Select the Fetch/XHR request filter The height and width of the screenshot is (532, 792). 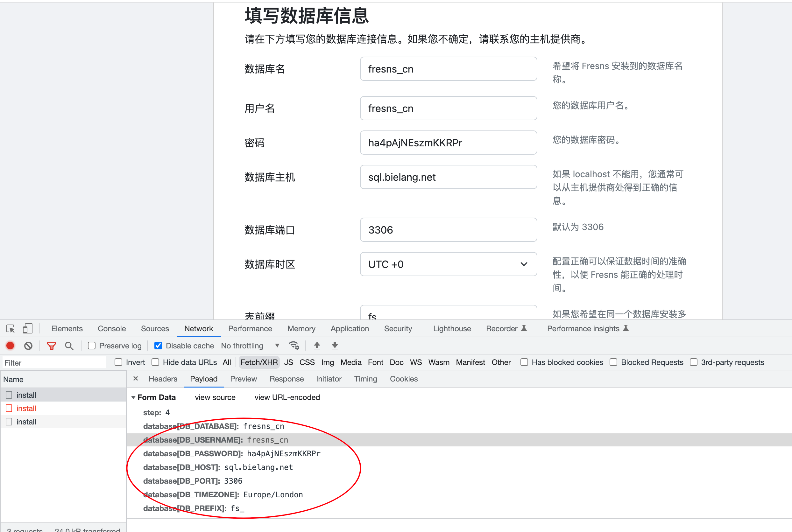click(259, 362)
